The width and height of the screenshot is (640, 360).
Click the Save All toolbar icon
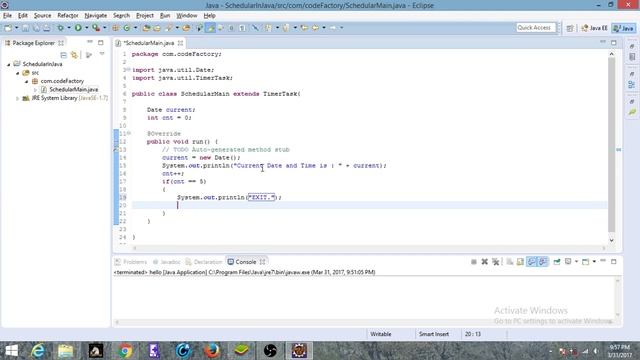tap(36, 28)
